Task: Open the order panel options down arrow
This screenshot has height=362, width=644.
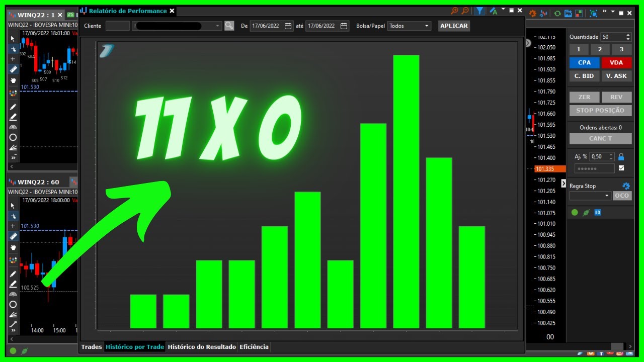Action: click(x=612, y=12)
